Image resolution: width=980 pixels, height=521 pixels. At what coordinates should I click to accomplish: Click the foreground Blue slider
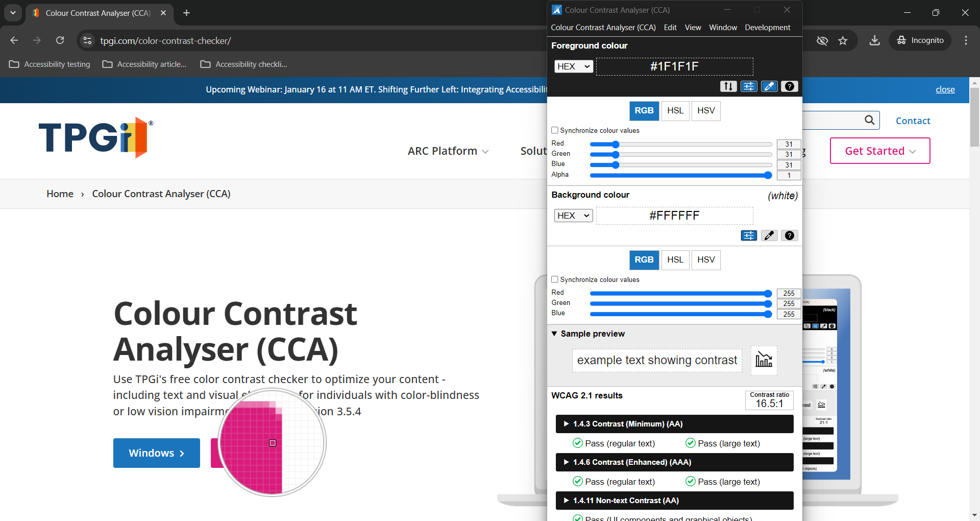click(x=681, y=165)
